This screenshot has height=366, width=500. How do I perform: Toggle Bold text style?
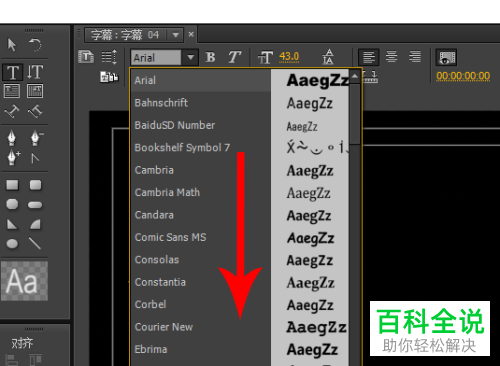pos(210,57)
